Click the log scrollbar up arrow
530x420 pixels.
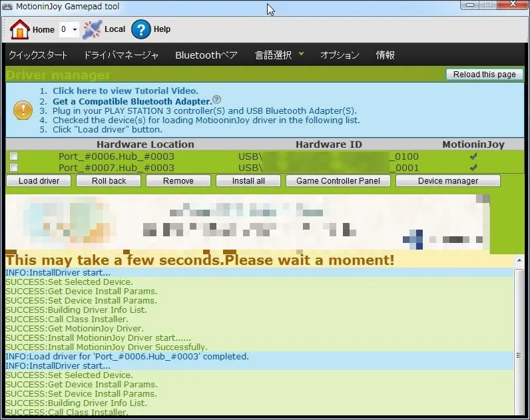(x=519, y=260)
